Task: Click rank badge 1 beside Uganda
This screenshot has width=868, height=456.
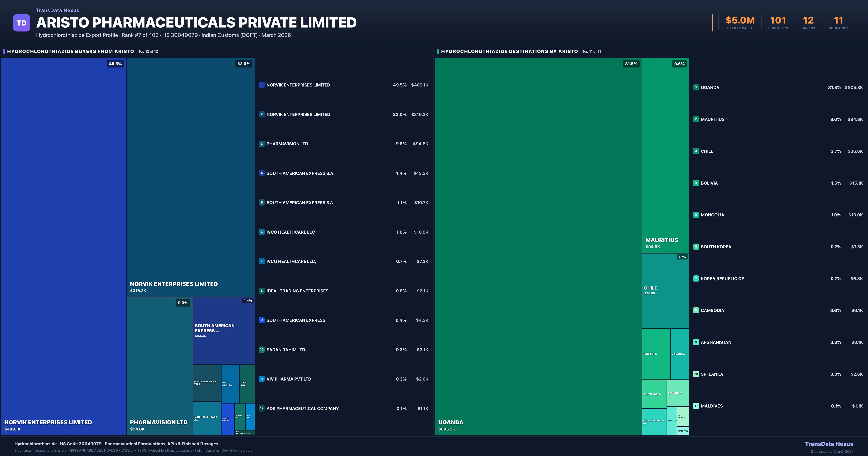Action: coord(696,87)
